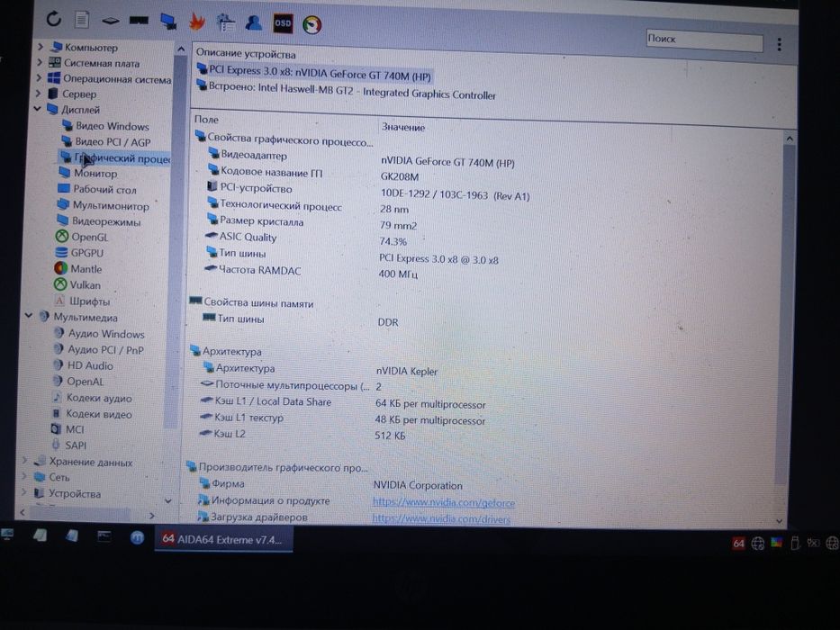Click the tree pane scroll-up arrow
The image size is (840, 630).
point(181,49)
